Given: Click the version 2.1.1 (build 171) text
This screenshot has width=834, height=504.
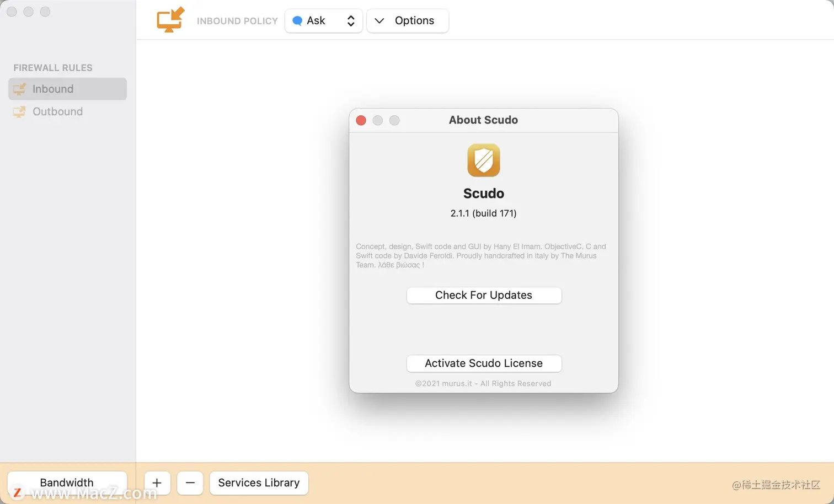Looking at the screenshot, I should tap(483, 213).
